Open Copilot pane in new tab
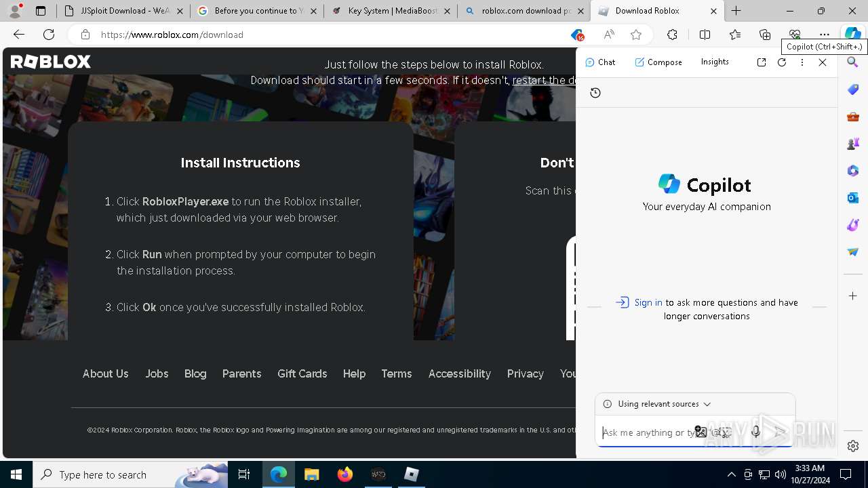This screenshot has height=488, width=868. click(762, 62)
